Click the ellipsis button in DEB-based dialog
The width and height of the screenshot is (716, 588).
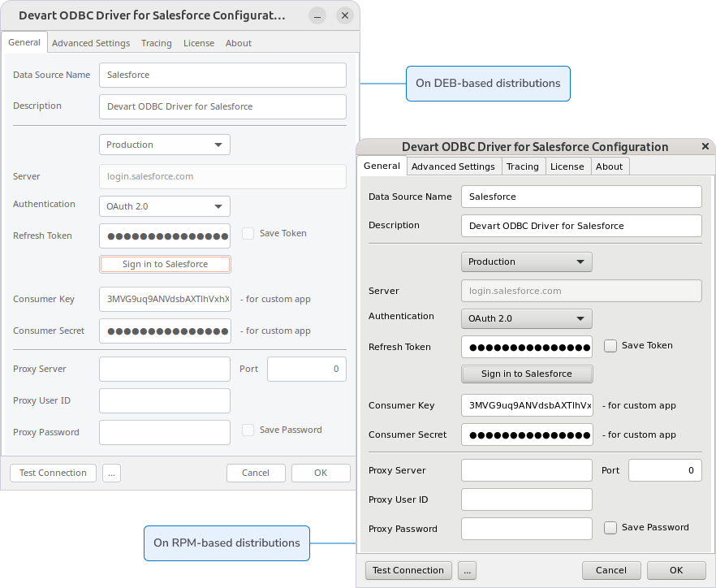pyautogui.click(x=111, y=473)
